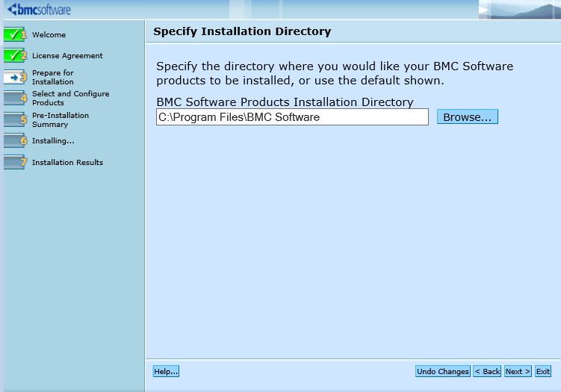Click the Specify Installation Directory heading
This screenshot has height=392, width=561.
coord(242,31)
